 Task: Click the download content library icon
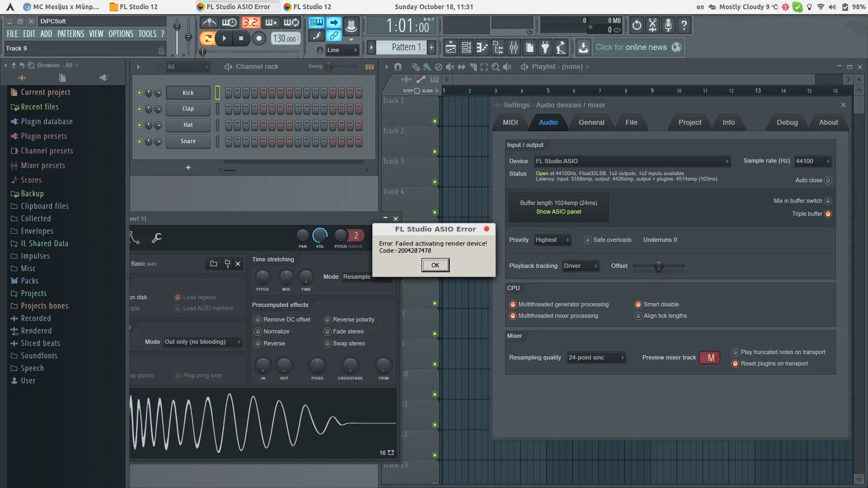coord(583,48)
